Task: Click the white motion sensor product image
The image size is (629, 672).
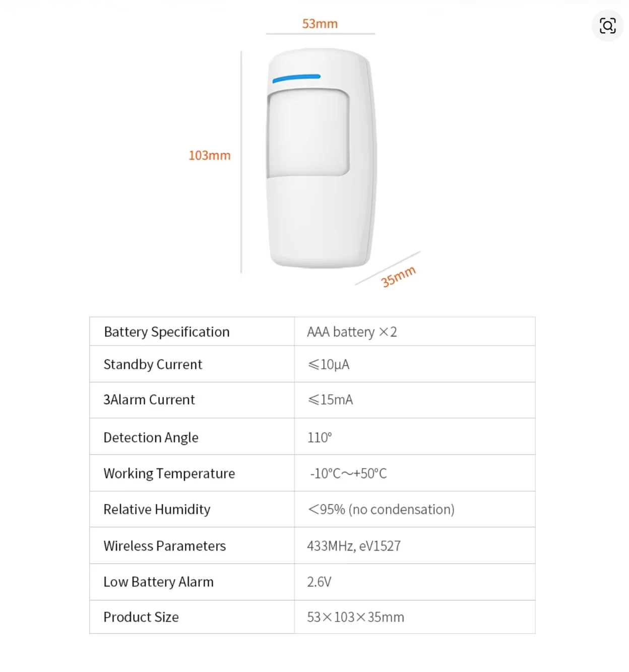Action: pyautogui.click(x=321, y=201)
